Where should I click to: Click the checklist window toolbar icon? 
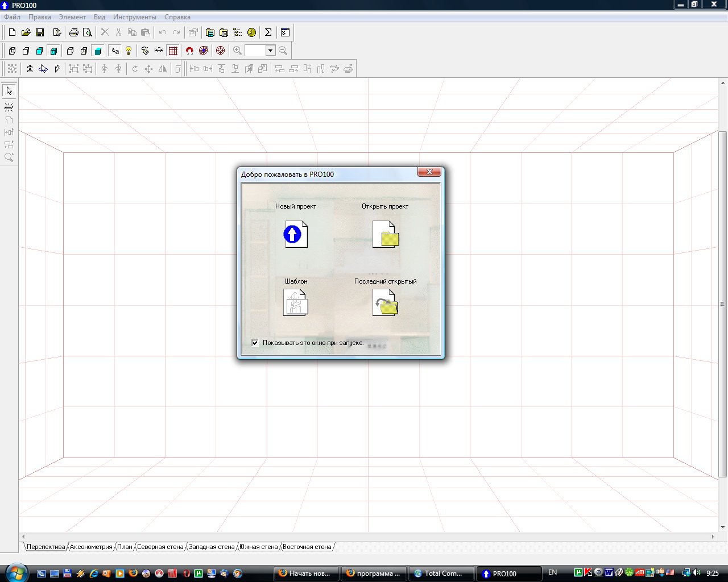[285, 32]
